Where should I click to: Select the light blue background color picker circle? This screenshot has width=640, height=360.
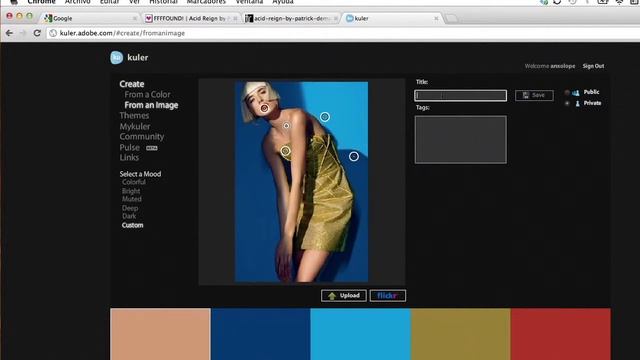pos(324,117)
